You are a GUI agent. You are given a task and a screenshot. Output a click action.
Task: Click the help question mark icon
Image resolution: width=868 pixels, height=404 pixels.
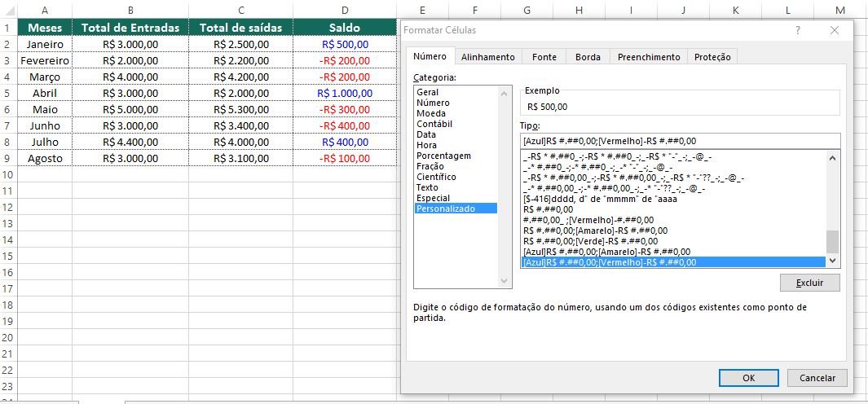798,30
